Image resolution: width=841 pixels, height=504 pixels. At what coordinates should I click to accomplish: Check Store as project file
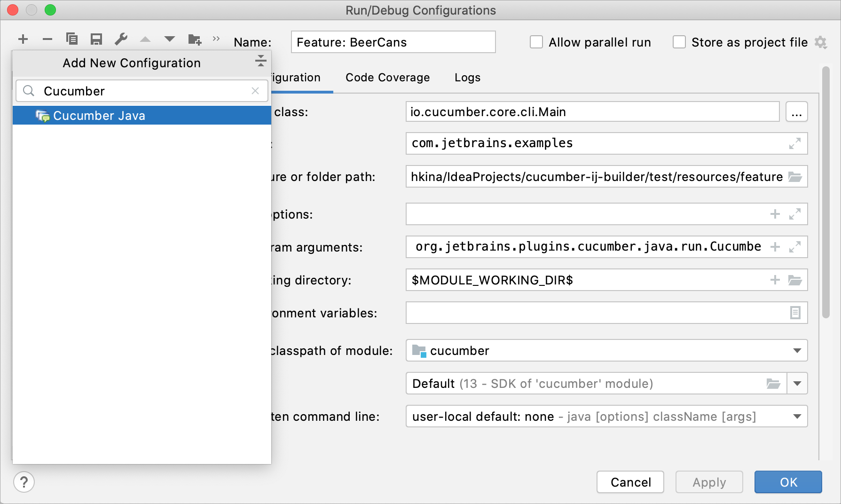click(679, 42)
